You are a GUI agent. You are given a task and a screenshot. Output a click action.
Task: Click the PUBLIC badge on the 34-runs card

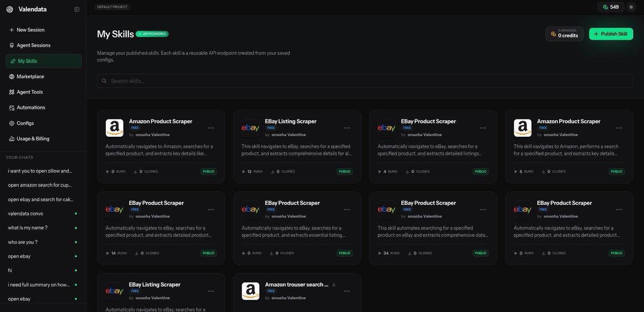(x=481, y=253)
